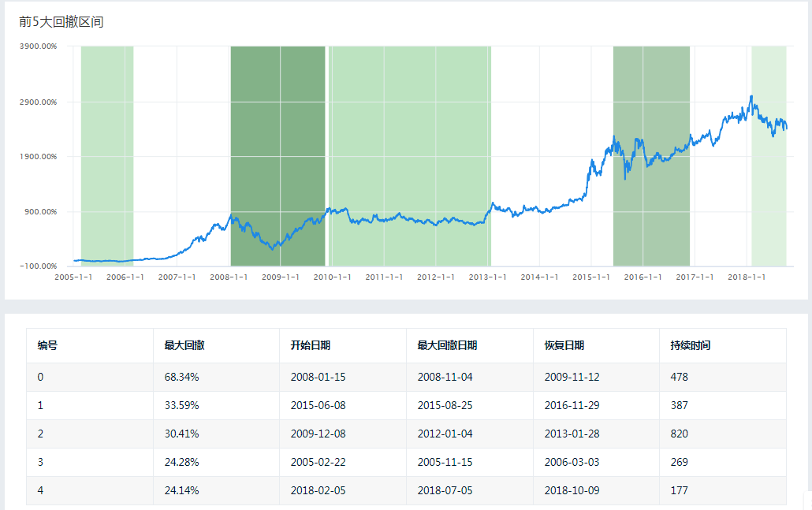
Task: Click the 1900.00% y-axis label
Action: point(39,156)
